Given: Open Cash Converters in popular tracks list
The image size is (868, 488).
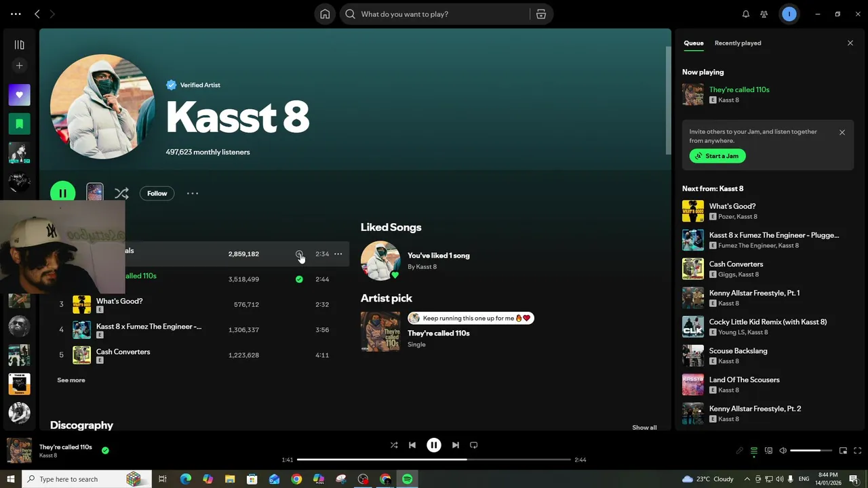Looking at the screenshot, I should 123,352.
